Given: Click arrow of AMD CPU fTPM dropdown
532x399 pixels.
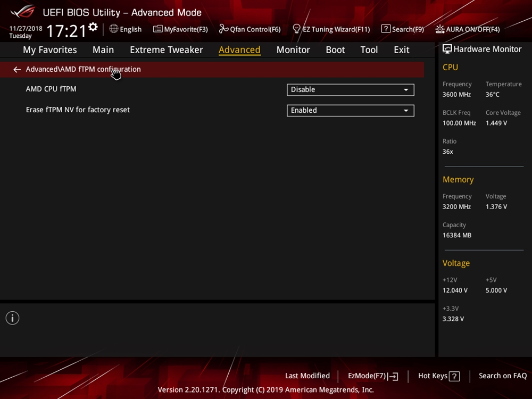Looking at the screenshot, I should click(406, 90).
